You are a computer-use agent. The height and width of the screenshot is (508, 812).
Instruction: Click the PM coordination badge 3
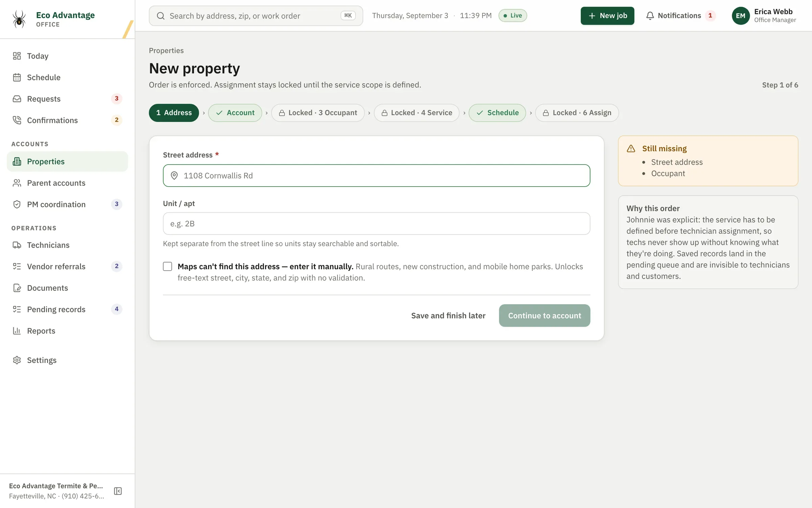[116, 204]
